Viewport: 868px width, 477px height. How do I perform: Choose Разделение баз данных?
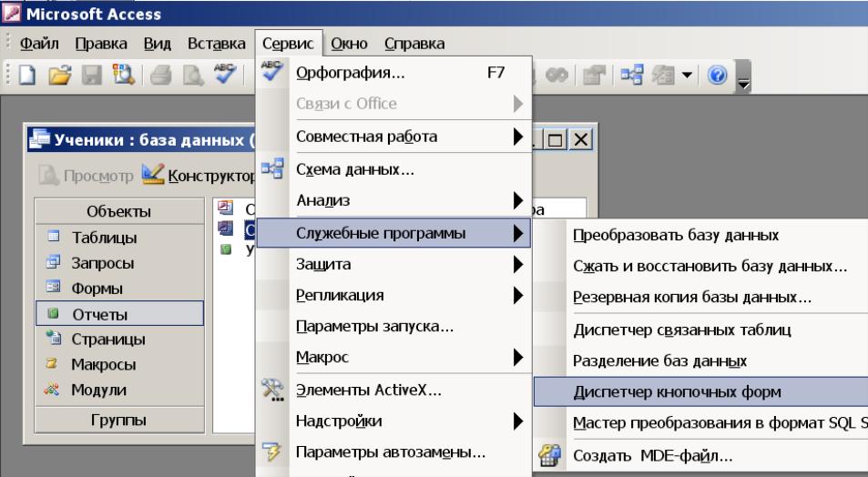700,360
